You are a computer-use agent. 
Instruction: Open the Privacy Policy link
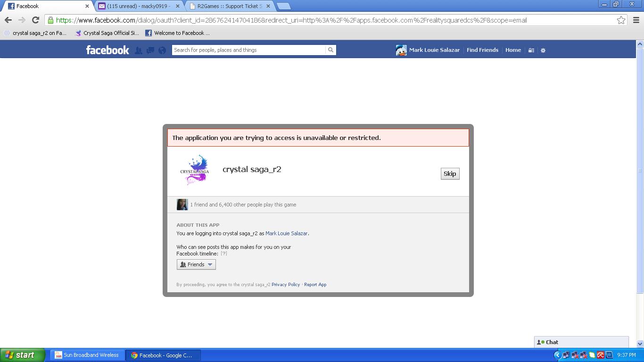coord(286,285)
